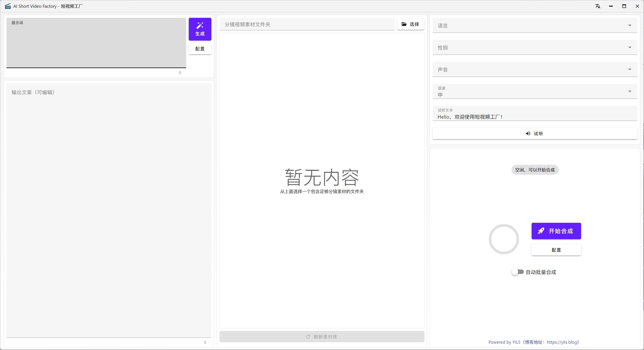Click the magic wand 生成 button
This screenshot has height=350, width=644.
click(200, 29)
